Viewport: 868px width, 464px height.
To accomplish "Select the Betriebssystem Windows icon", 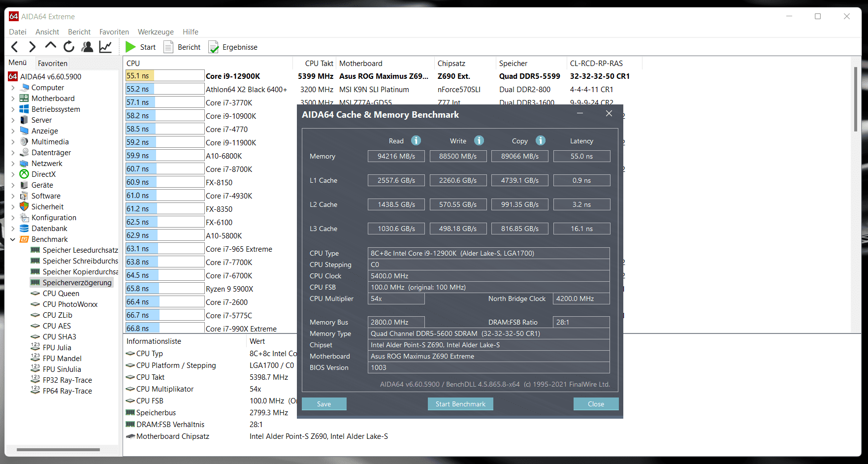I will [x=24, y=109].
